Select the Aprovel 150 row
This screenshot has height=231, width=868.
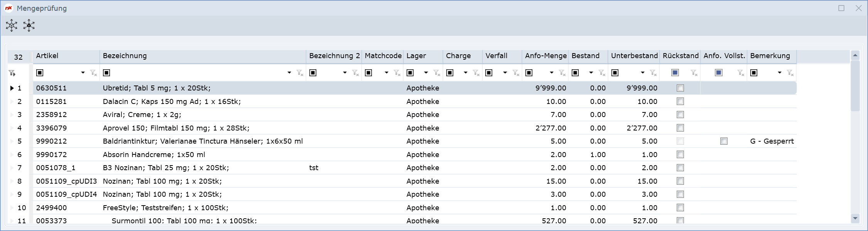pyautogui.click(x=176, y=128)
